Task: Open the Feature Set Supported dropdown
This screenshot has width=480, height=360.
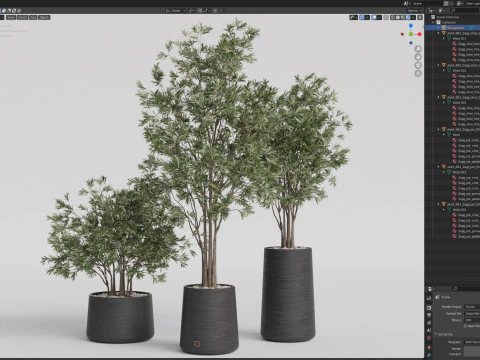Action: 472,314
